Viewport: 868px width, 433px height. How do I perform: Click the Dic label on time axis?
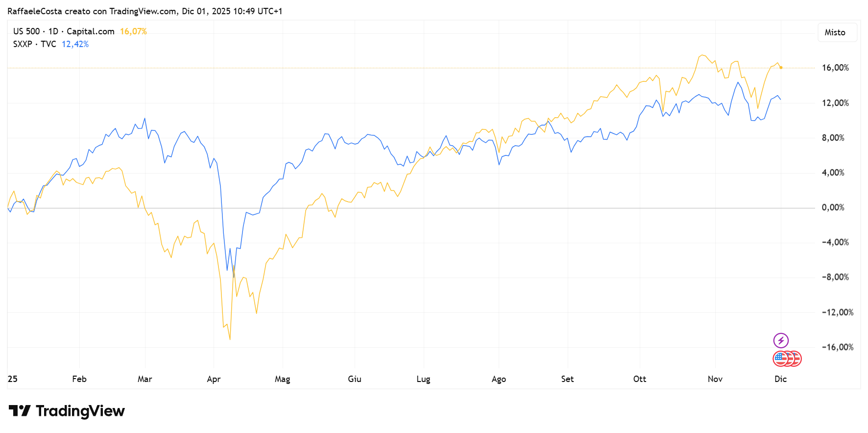780,379
